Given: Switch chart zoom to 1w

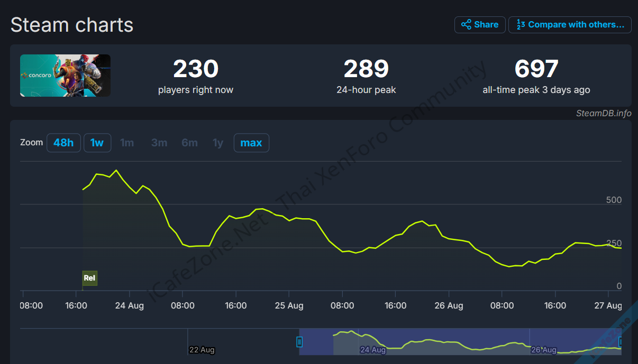Looking at the screenshot, I should click(97, 143).
